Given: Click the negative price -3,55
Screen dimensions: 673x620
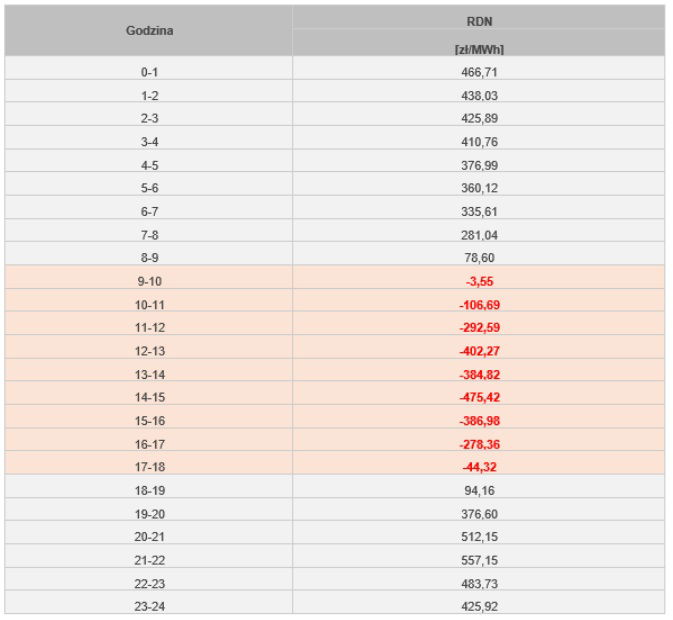Looking at the screenshot, I should pos(478,281).
